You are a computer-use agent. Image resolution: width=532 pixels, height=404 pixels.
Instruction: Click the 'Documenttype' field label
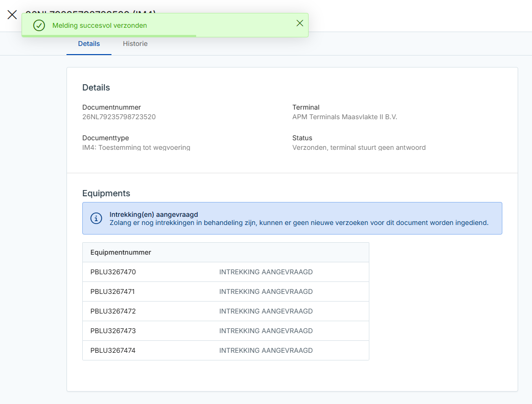(x=106, y=138)
